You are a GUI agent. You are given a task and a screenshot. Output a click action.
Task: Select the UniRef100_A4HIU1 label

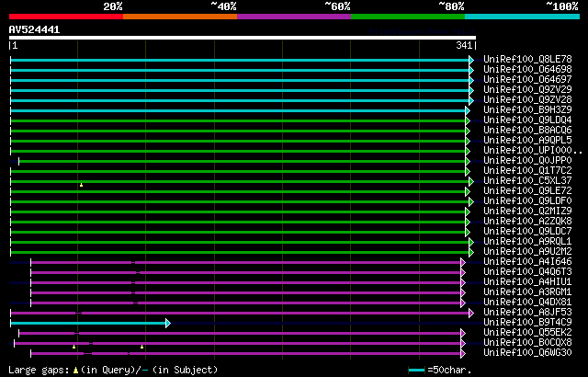tap(527, 282)
